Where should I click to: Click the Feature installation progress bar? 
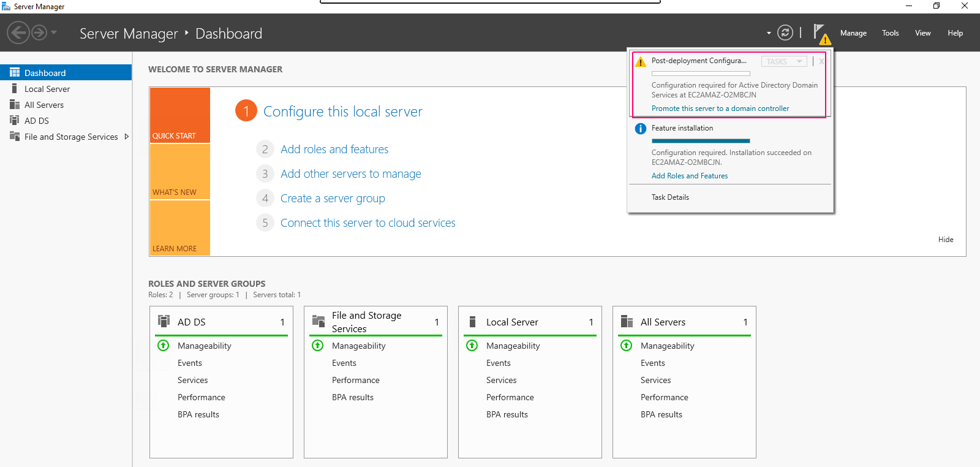tap(701, 141)
